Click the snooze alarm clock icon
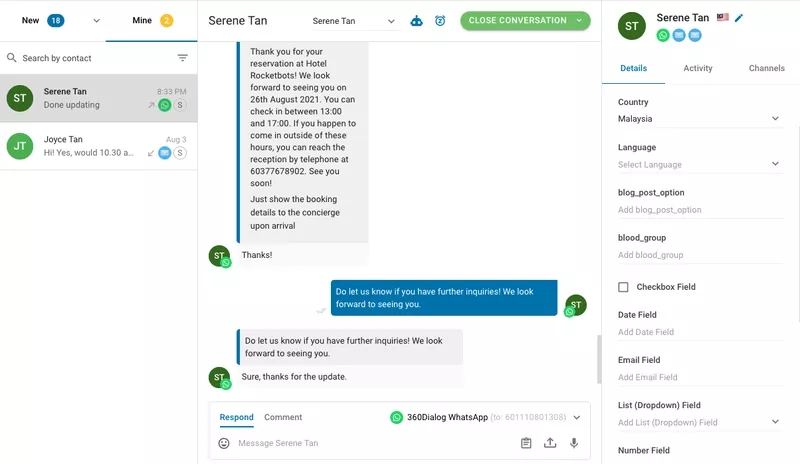The height and width of the screenshot is (464, 800). (x=440, y=21)
